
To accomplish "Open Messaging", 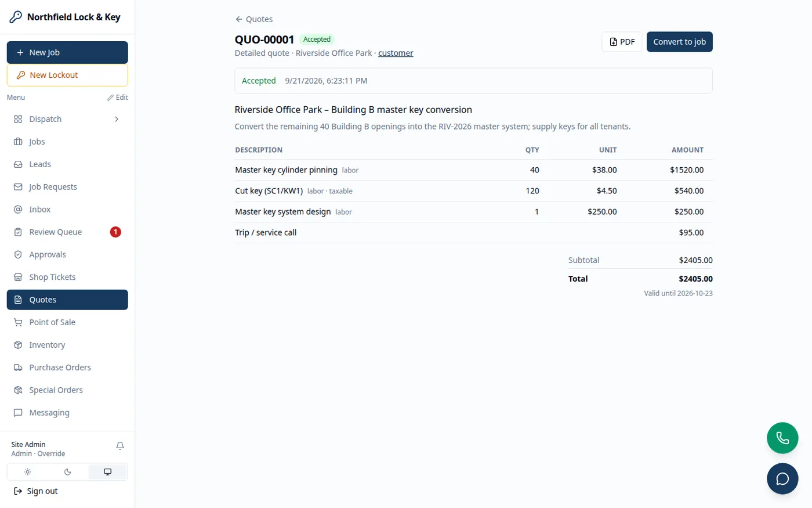I will [67, 413].
